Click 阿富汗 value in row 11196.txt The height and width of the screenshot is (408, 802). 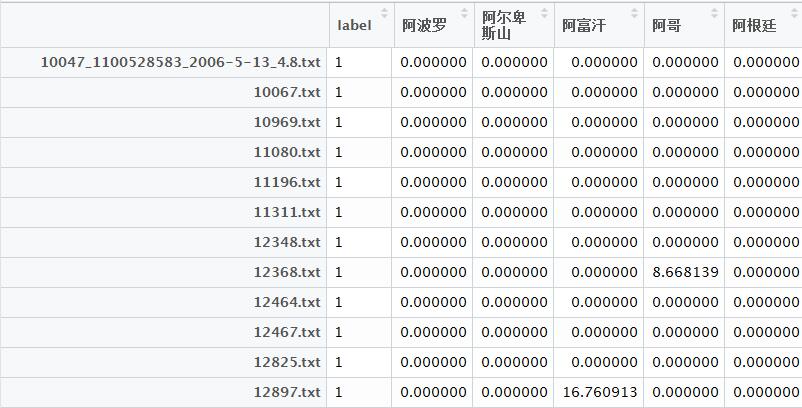[x=604, y=183]
